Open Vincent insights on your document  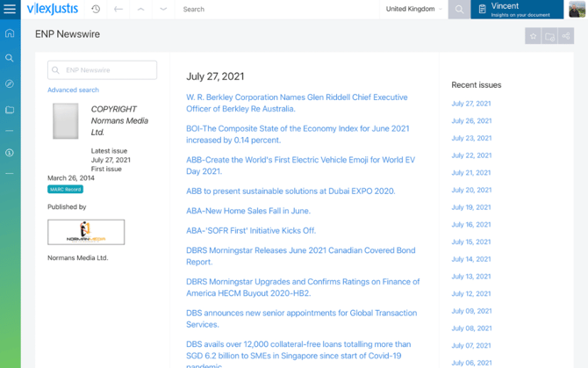point(517,10)
